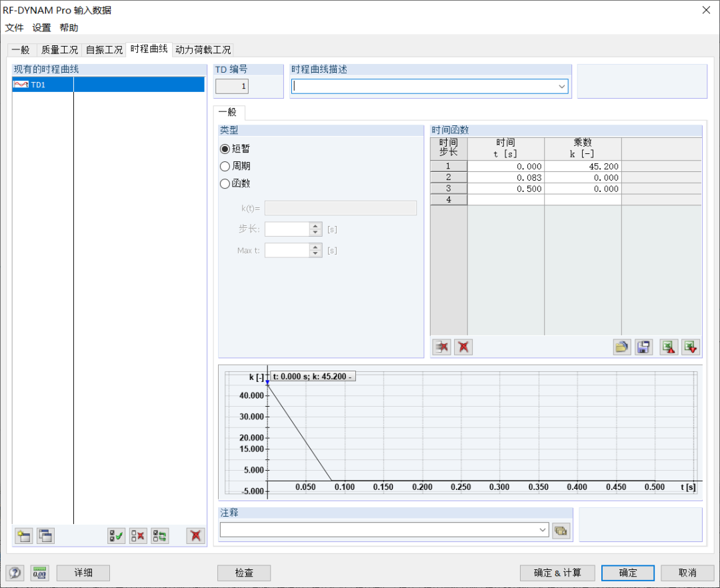Clear the whole table red X icon
The image size is (720, 588).
click(x=463, y=347)
